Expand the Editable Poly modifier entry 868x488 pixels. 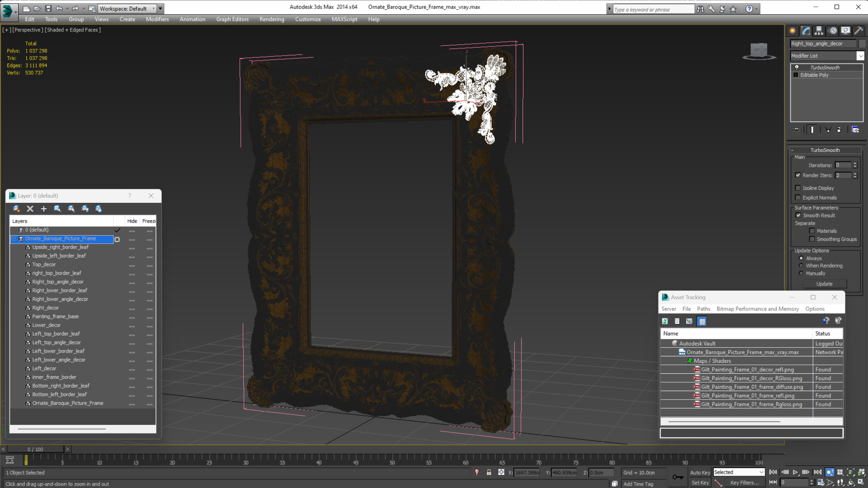click(796, 75)
